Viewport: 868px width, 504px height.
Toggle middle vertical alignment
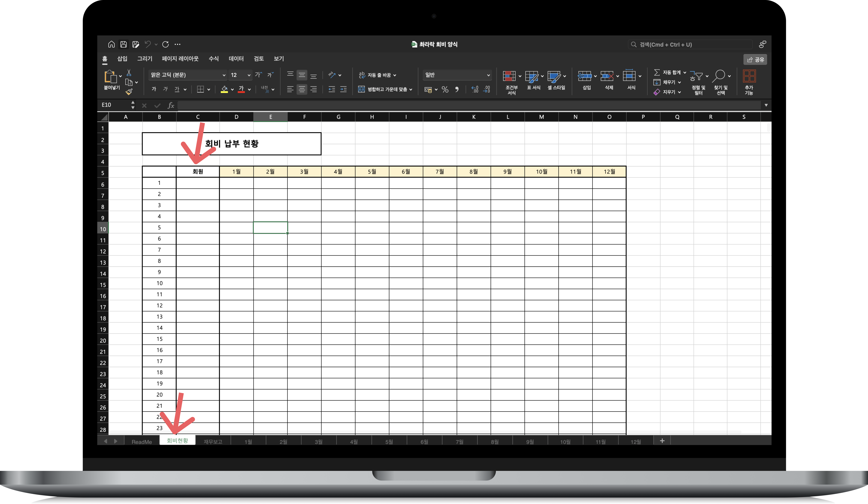coord(302,75)
